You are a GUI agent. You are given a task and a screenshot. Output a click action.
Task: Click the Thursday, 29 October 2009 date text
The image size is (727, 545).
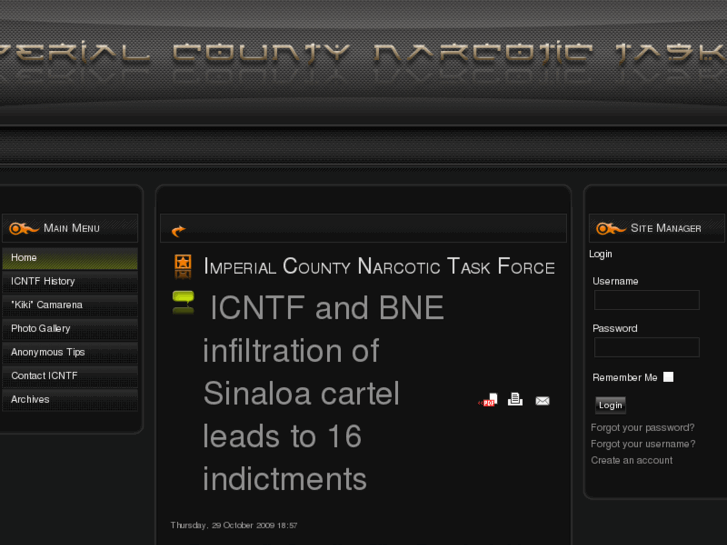(234, 525)
